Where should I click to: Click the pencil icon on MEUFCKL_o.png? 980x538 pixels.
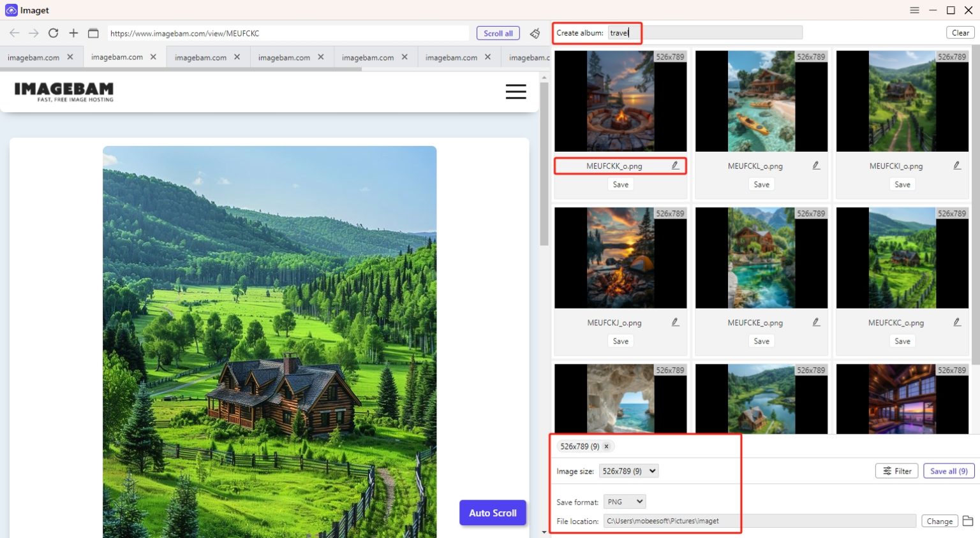tap(816, 165)
